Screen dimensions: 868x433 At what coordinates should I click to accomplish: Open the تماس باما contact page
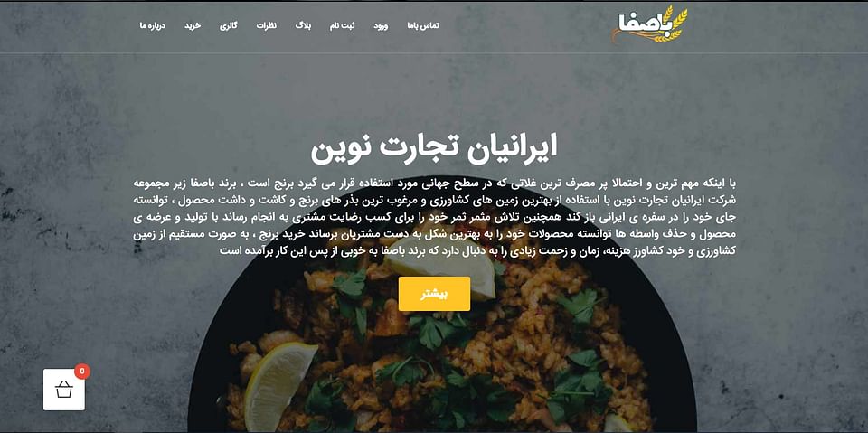[423, 26]
